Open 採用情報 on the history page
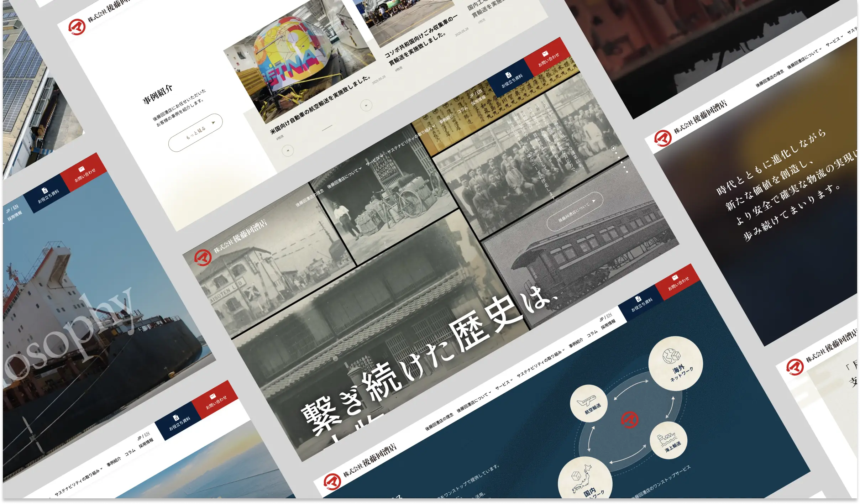Viewport: 860px width, 504px height. [x=478, y=100]
